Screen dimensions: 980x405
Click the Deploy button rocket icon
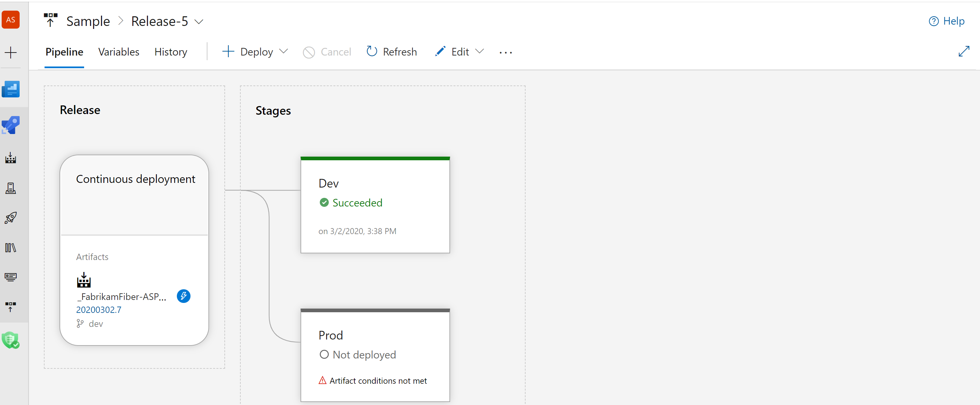coord(11,218)
